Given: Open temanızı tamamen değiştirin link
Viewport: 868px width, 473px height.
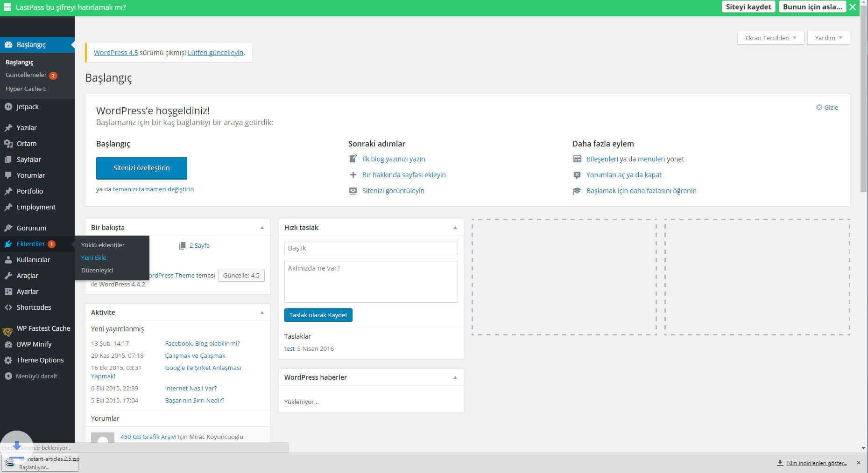Looking at the screenshot, I should point(153,189).
